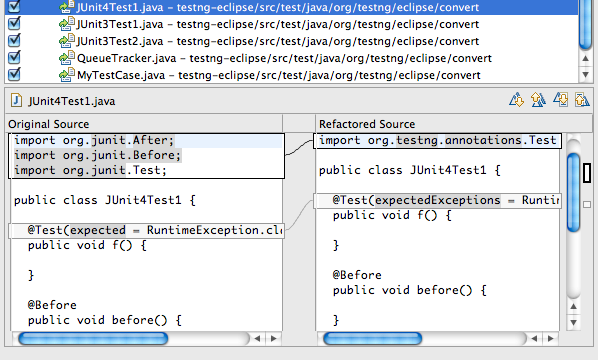Uncheck the JUnit4Test1.java checkbox
The width and height of the screenshot is (598, 360).
click(x=14, y=6)
